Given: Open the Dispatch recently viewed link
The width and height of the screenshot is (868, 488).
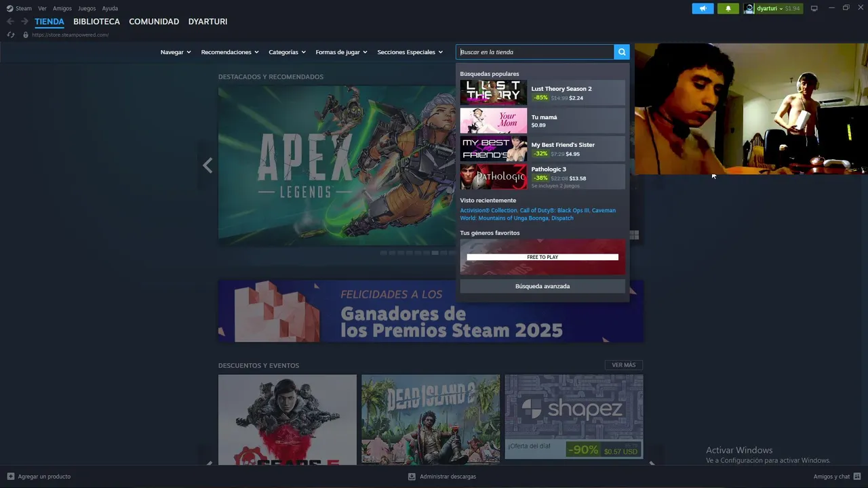Looking at the screenshot, I should click(562, 218).
